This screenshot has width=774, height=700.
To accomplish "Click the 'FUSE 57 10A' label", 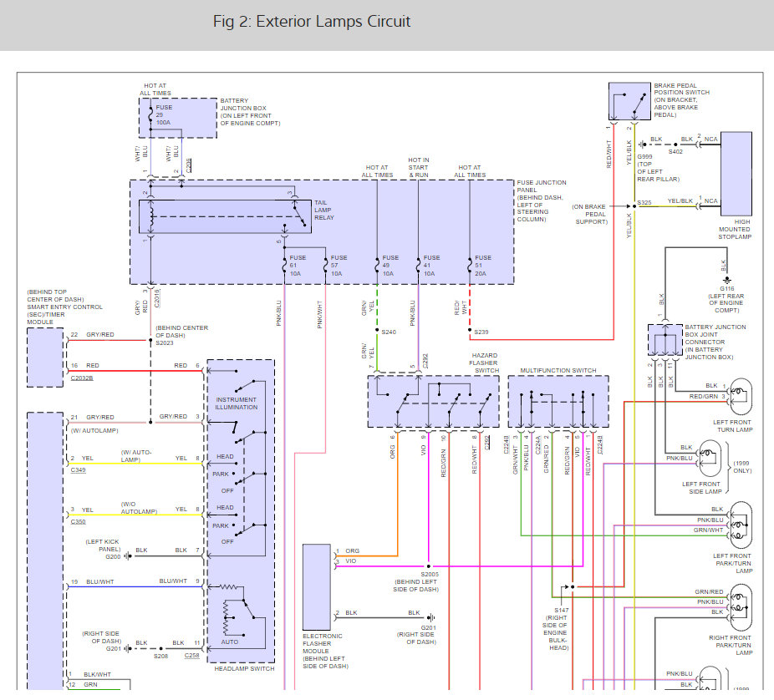I will coord(339,266).
